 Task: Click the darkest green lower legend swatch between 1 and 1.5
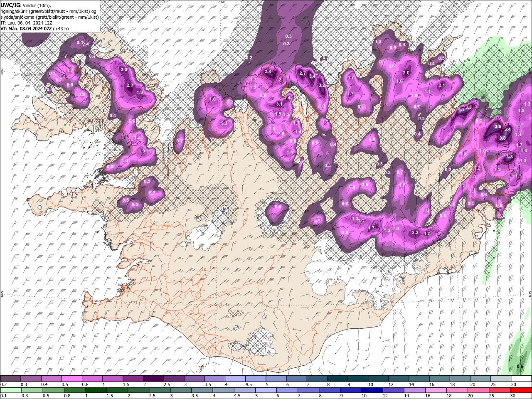click(x=96, y=390)
